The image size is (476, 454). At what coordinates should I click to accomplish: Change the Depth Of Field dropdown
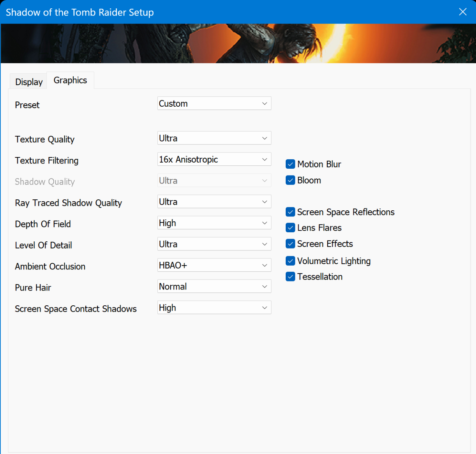coord(214,223)
